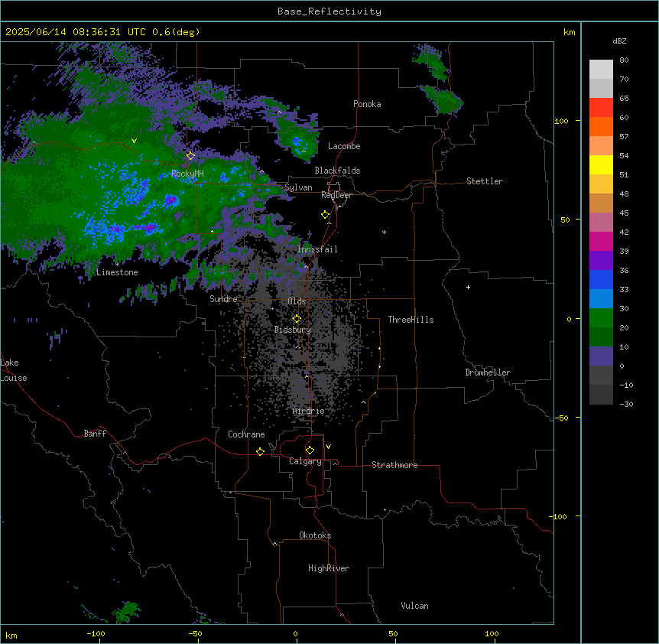Click the yellow V marker northwest of RockyMH
The width and height of the screenshot is (659, 644).
coord(134,141)
